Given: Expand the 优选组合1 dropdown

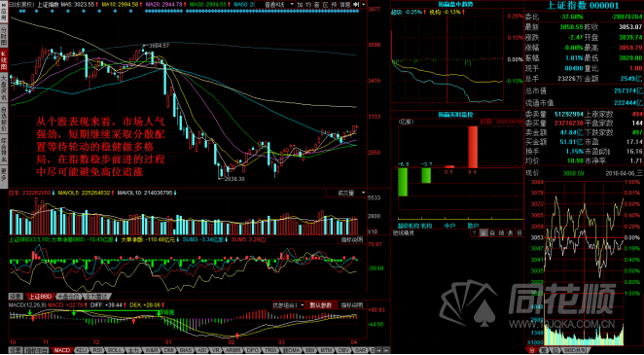Looking at the screenshot, I should point(289,305).
